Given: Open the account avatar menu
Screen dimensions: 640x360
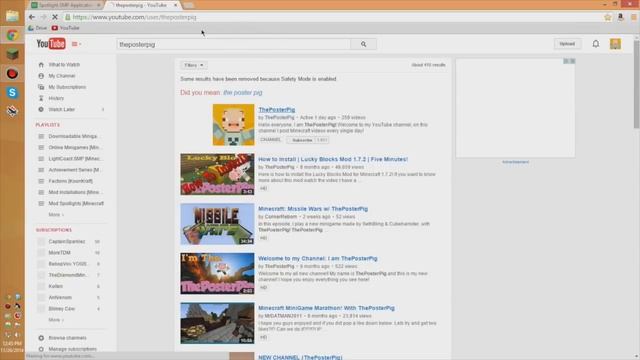Looking at the screenshot, I should pos(615,44).
